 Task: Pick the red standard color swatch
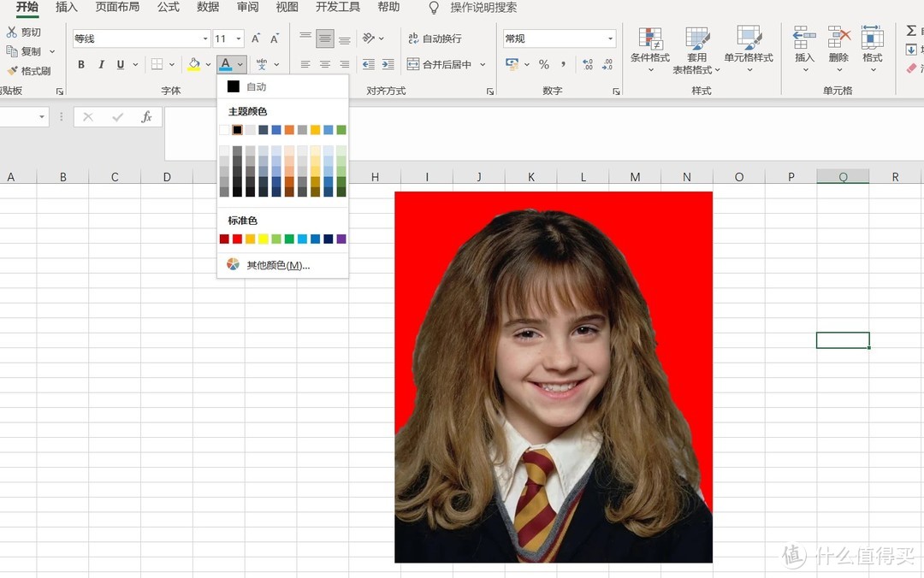(238, 239)
